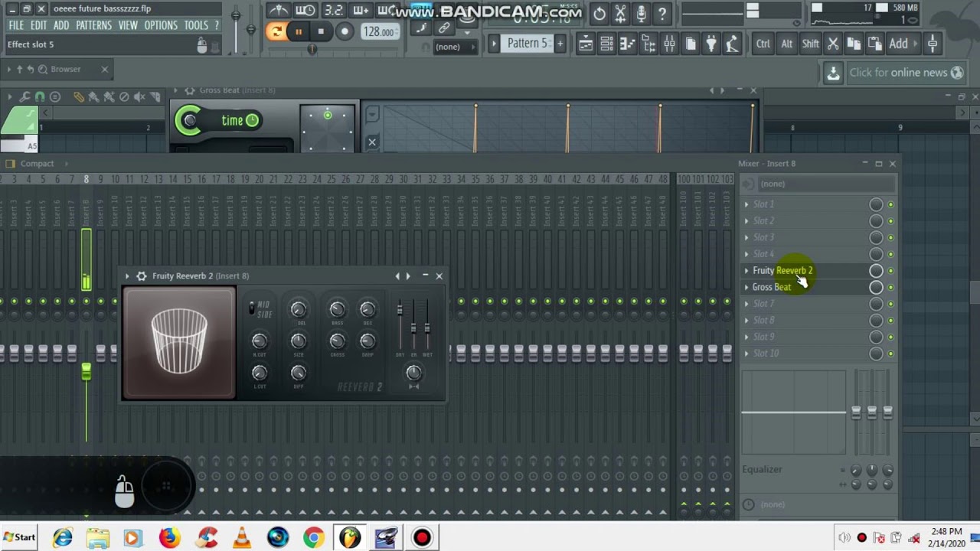Click the Wet level slider in Reeverb 2
Screen dimensions: 980x551
[x=427, y=328]
